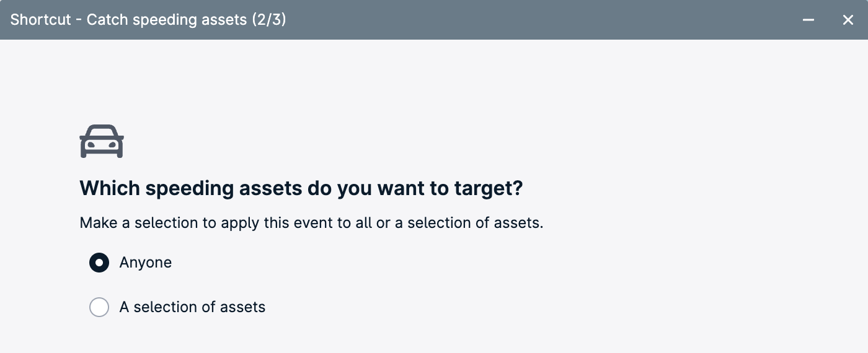Click the word target in the heading
Image resolution: width=868 pixels, height=353 pixels.
pos(488,188)
